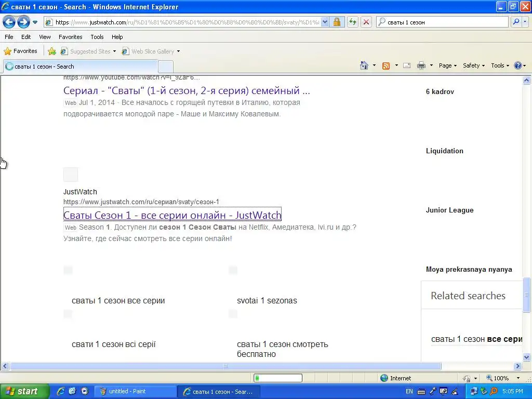Screen dimensions: 532x399
Task: Open the Edit menu
Action: click(26, 37)
